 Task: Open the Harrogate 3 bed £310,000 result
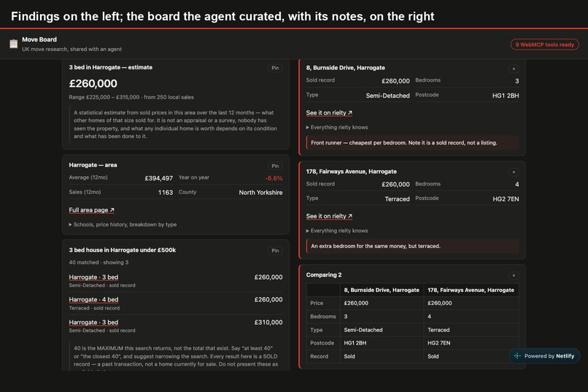(93, 322)
